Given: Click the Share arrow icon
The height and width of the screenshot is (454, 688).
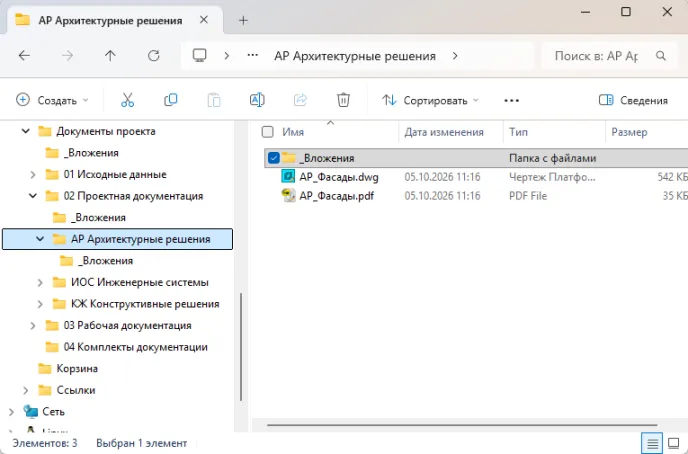Looking at the screenshot, I should point(300,100).
